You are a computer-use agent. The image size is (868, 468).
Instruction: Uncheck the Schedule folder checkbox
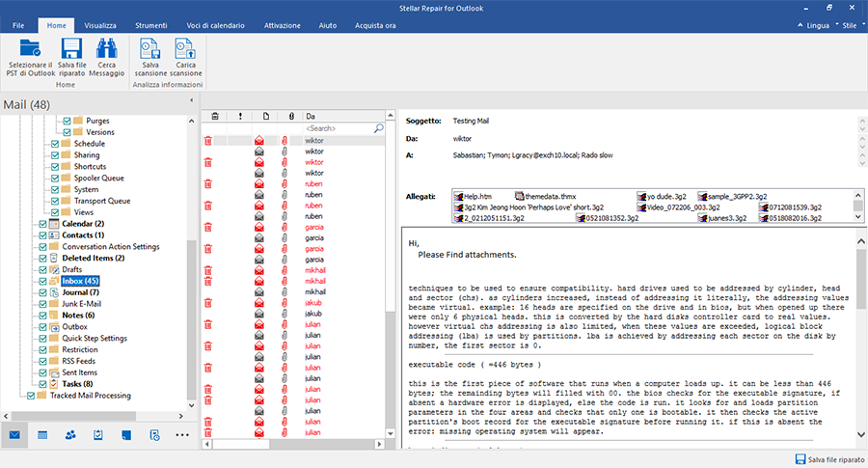coord(55,144)
